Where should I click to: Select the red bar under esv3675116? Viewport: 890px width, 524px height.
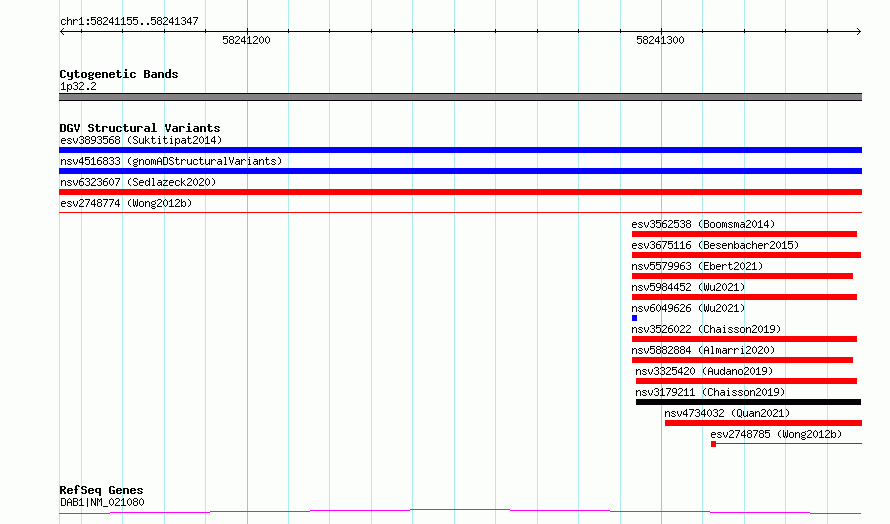coord(746,255)
